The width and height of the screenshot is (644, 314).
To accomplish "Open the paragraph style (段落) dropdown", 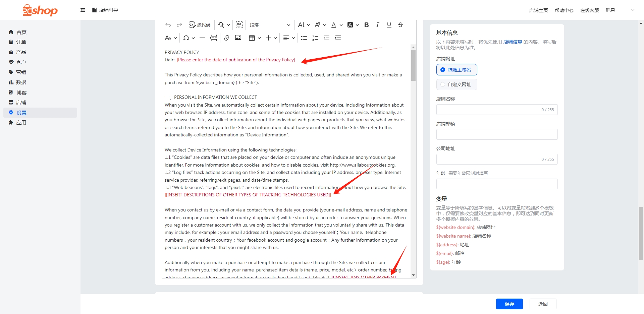I will pyautogui.click(x=270, y=25).
